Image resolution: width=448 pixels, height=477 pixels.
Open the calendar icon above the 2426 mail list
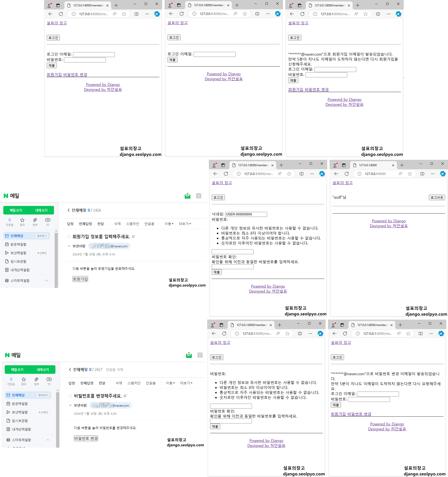tap(198, 196)
